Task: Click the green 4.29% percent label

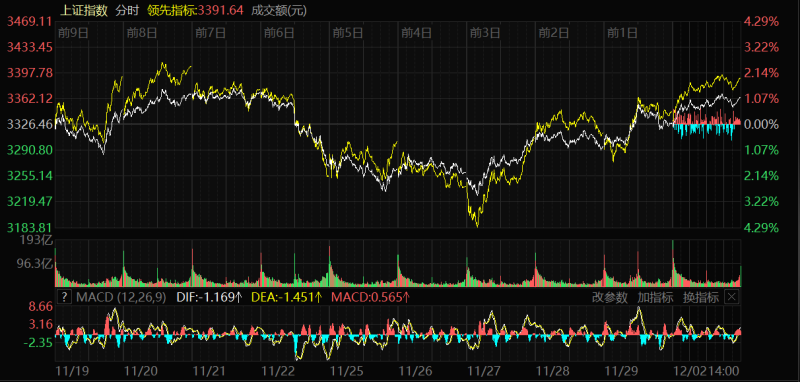Action: tap(761, 227)
